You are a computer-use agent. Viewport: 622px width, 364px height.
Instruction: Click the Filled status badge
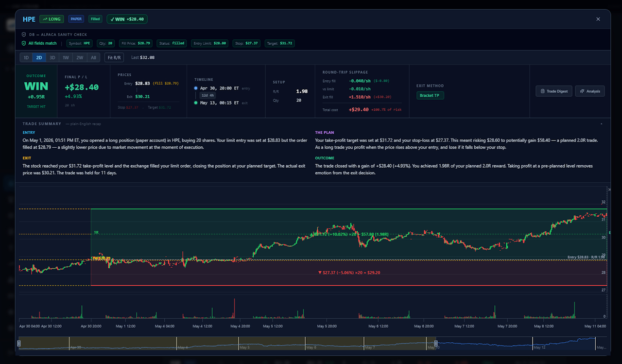pos(95,19)
